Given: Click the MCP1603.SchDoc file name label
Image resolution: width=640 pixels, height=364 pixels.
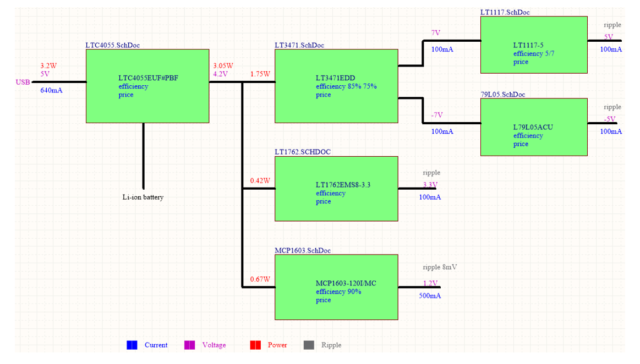Looking at the screenshot, I should click(x=303, y=251).
